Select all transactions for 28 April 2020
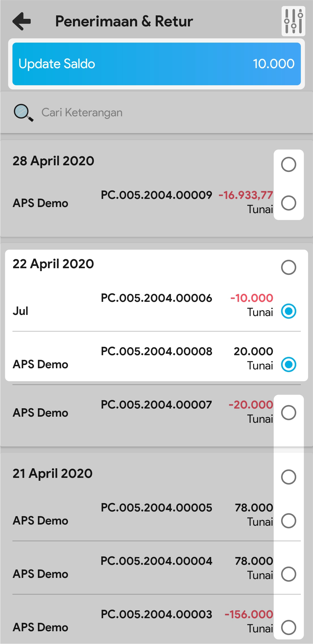Viewport: 313px width, 644px height. [288, 164]
